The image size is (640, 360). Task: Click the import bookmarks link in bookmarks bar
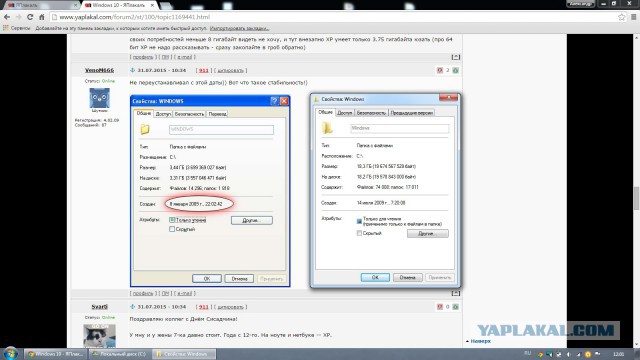tap(239, 28)
